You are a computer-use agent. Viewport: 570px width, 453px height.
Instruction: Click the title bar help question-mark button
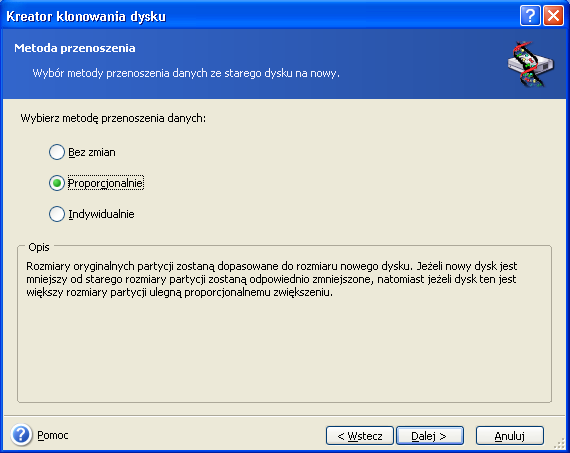(x=530, y=16)
